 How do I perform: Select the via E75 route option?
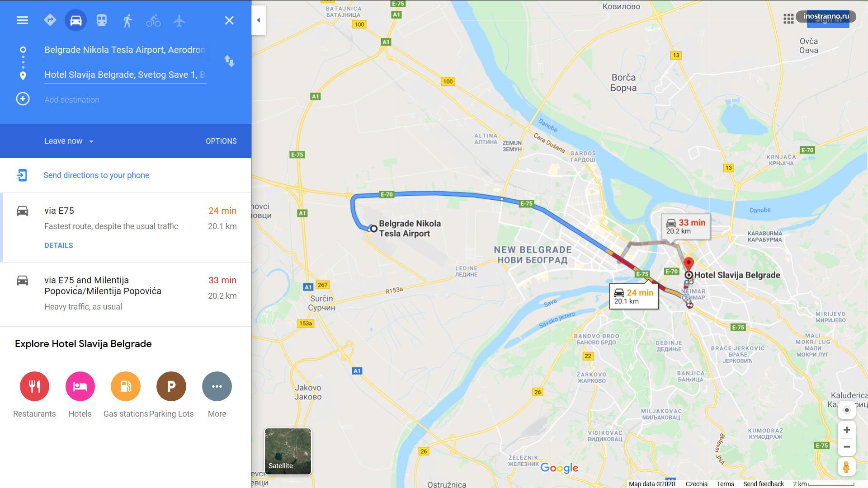click(x=126, y=227)
